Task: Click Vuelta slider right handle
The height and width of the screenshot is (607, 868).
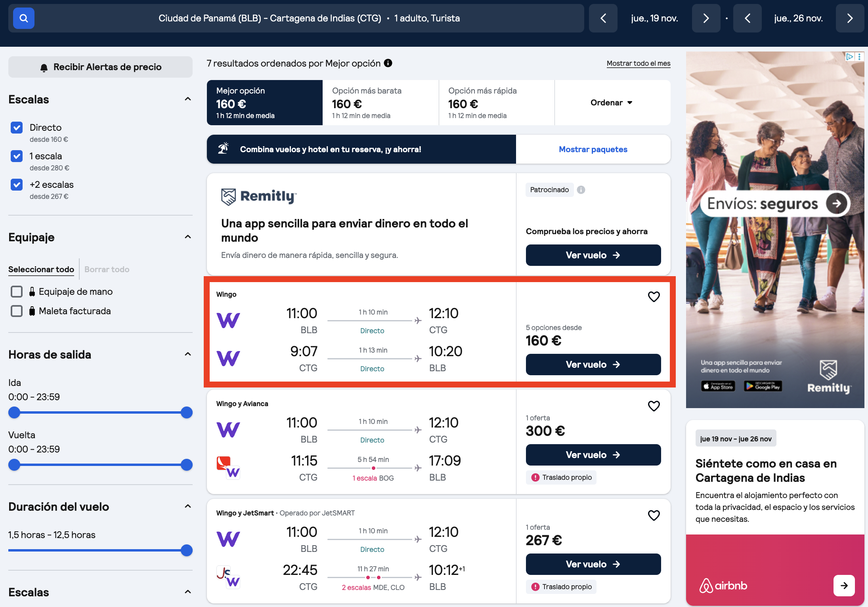Action: pyautogui.click(x=187, y=465)
